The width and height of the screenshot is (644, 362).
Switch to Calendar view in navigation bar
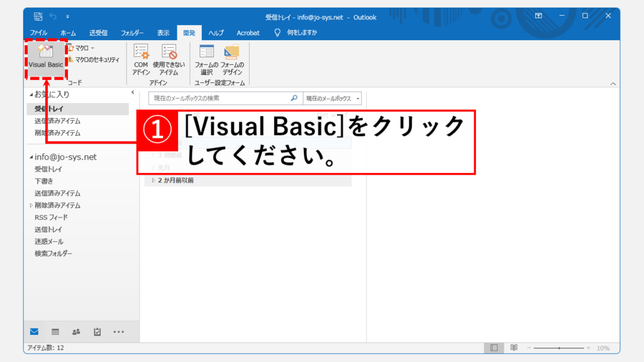click(55, 332)
